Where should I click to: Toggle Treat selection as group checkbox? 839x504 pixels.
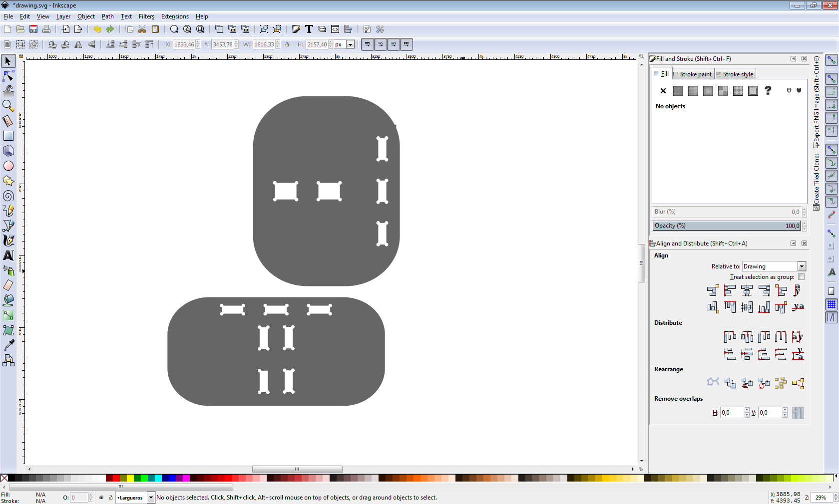pyautogui.click(x=802, y=277)
